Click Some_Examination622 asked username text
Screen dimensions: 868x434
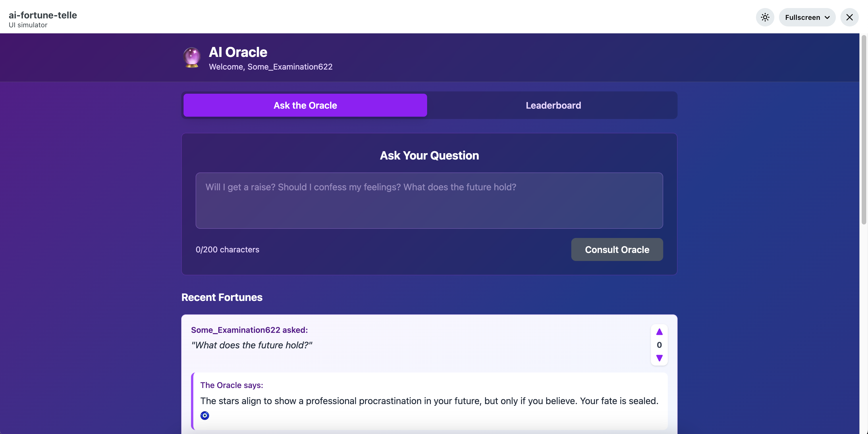click(x=249, y=330)
